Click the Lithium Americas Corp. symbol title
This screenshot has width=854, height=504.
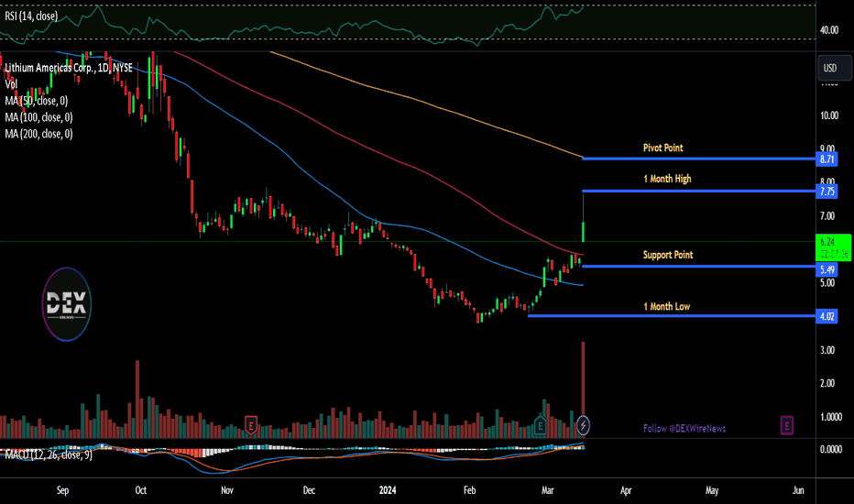click(69, 68)
